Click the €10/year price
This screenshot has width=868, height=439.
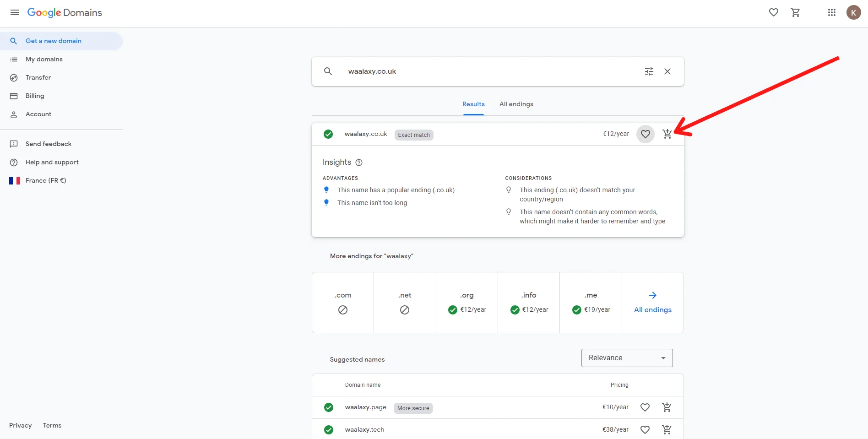tap(615, 407)
